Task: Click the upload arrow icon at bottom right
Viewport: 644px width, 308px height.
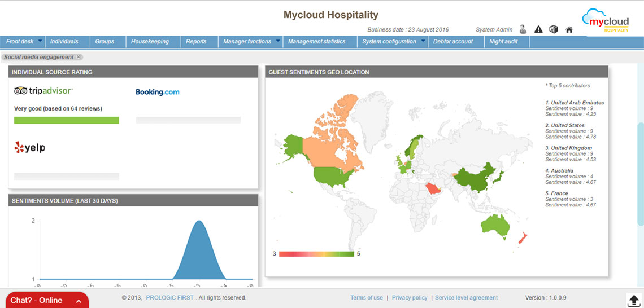Action: [x=633, y=300]
